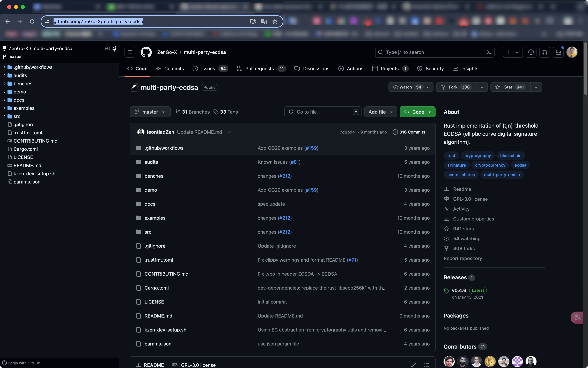Viewport: 588px width, 368px height.
Task: Open the GitHub hamburger navigation menu
Action: tap(130, 52)
